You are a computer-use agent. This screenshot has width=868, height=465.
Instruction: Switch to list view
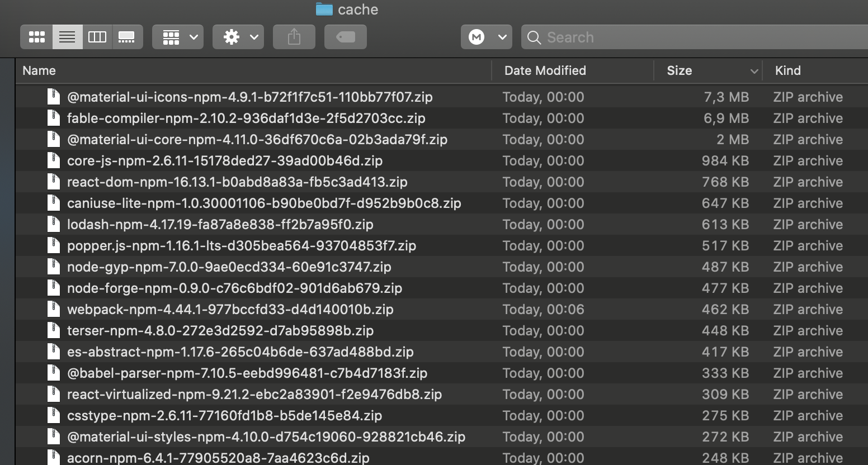(67, 37)
